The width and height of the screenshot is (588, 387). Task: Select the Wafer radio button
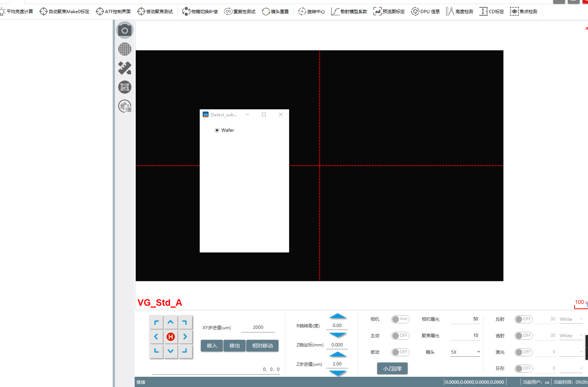click(217, 130)
